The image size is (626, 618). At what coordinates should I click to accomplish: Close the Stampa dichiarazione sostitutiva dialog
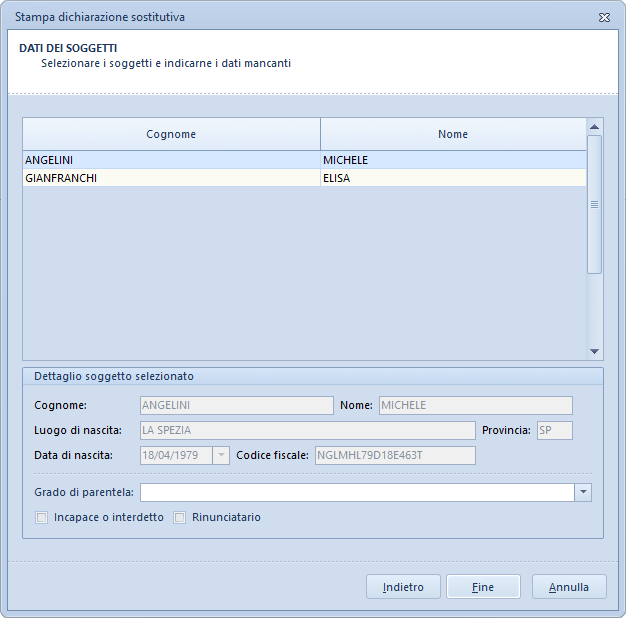tap(604, 17)
